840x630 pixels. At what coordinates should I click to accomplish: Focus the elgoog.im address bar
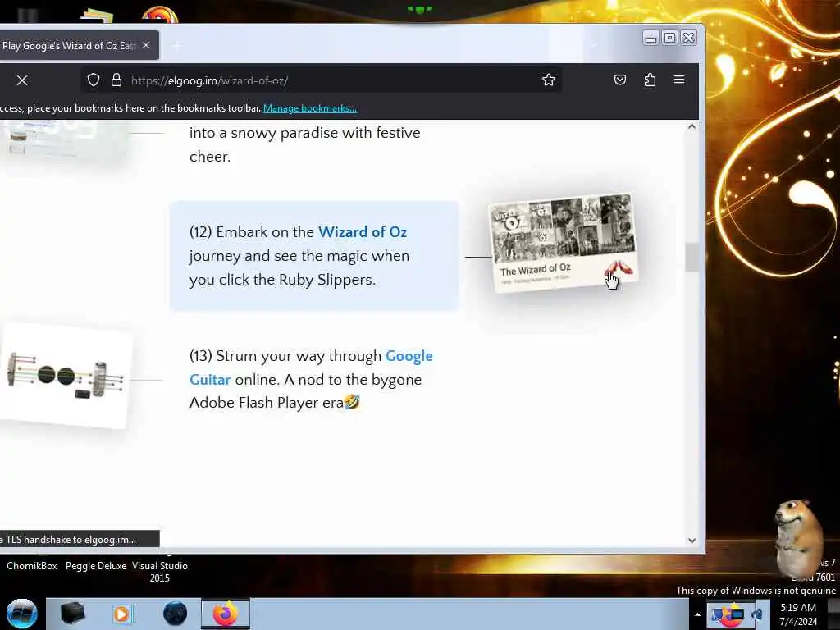(x=322, y=80)
